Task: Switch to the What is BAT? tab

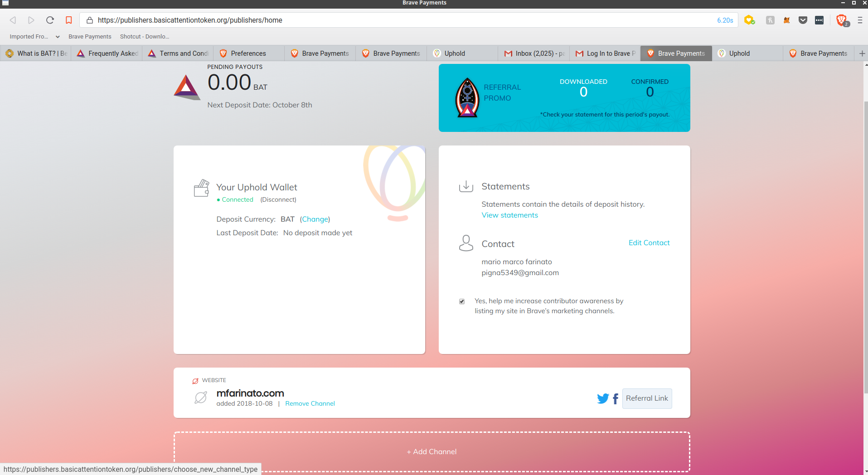Action: (36, 53)
